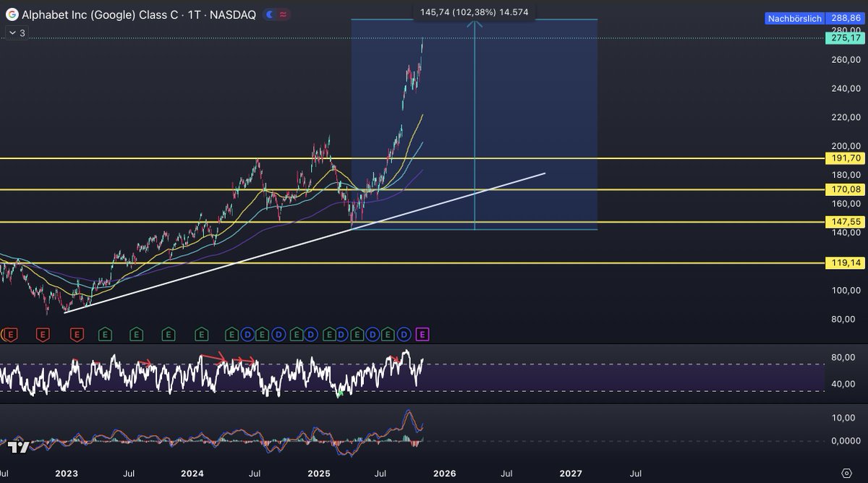Screen dimensions: 868x483
Task: Click the 2025 label on the time axis
Action: pyautogui.click(x=318, y=473)
